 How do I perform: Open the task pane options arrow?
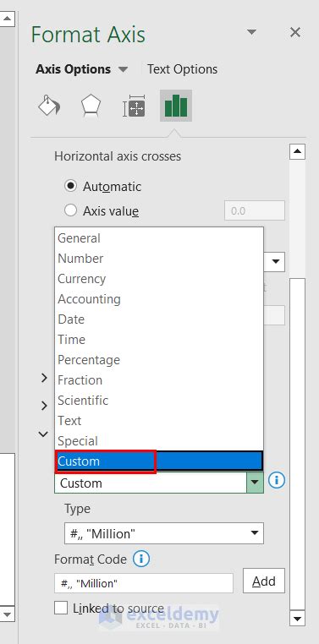click(251, 32)
